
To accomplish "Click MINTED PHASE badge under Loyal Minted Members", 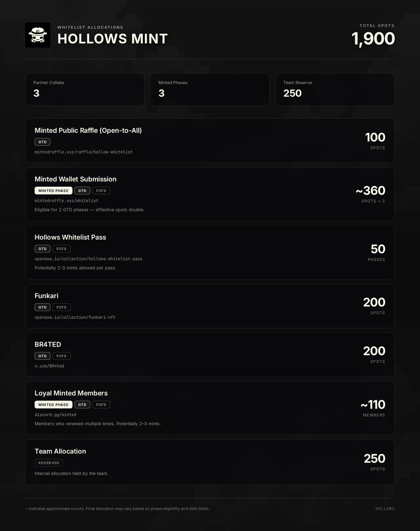I will [x=53, y=404].
